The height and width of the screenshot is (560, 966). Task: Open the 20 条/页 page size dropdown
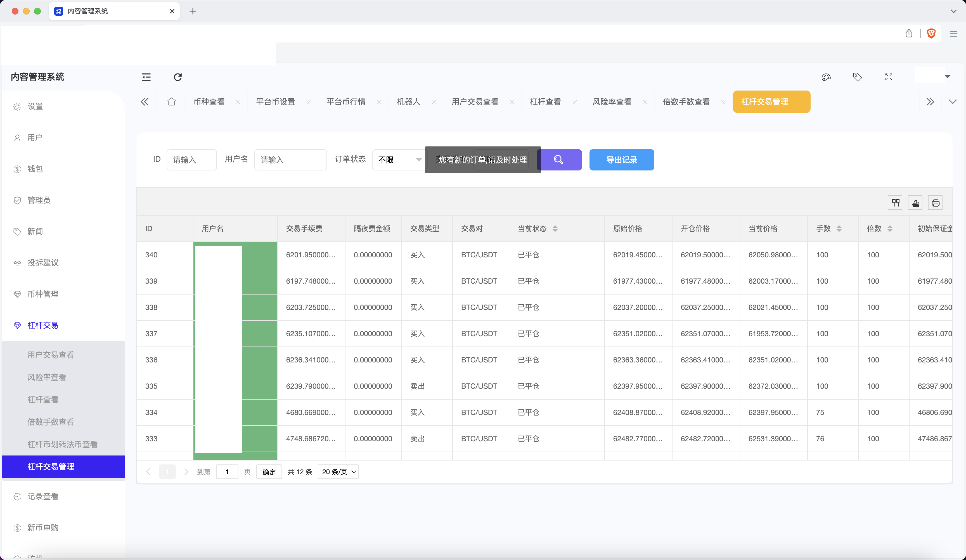[x=338, y=472]
